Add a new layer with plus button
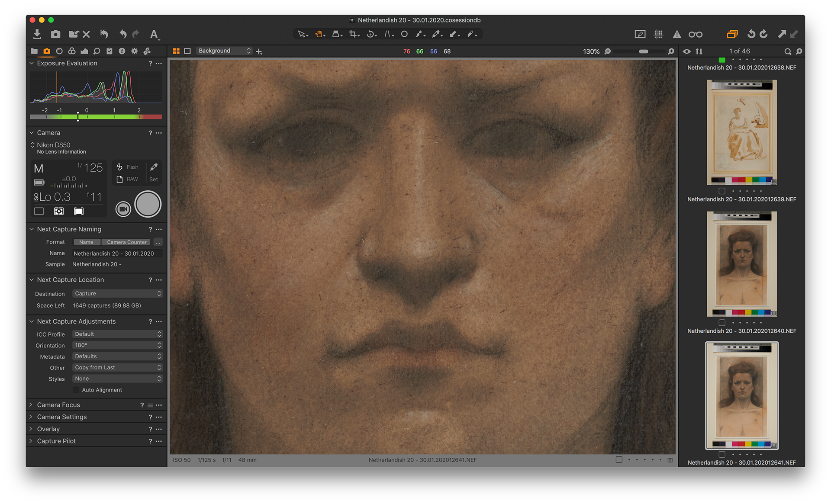 pos(259,51)
